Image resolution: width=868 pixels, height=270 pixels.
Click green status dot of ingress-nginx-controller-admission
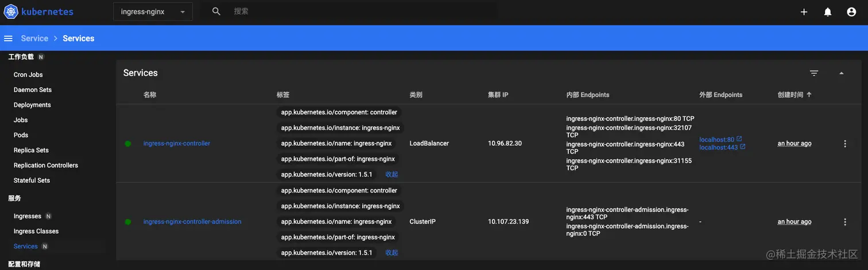(x=128, y=222)
